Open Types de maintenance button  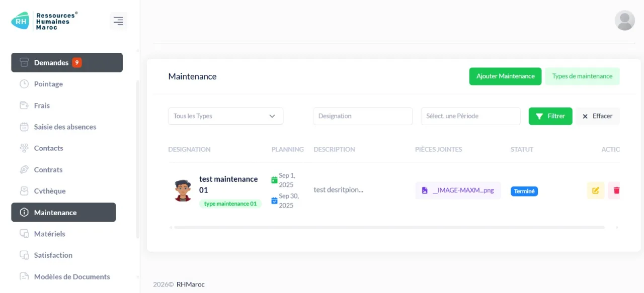pos(582,76)
